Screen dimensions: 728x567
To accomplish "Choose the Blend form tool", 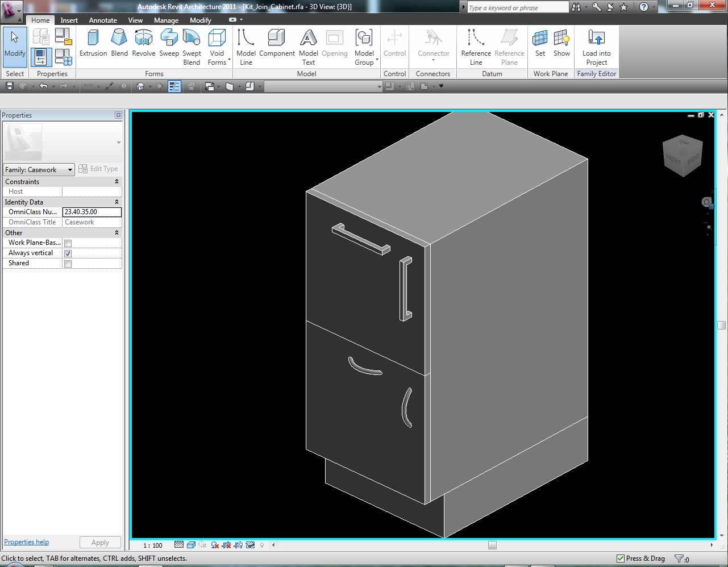I will click(x=119, y=44).
